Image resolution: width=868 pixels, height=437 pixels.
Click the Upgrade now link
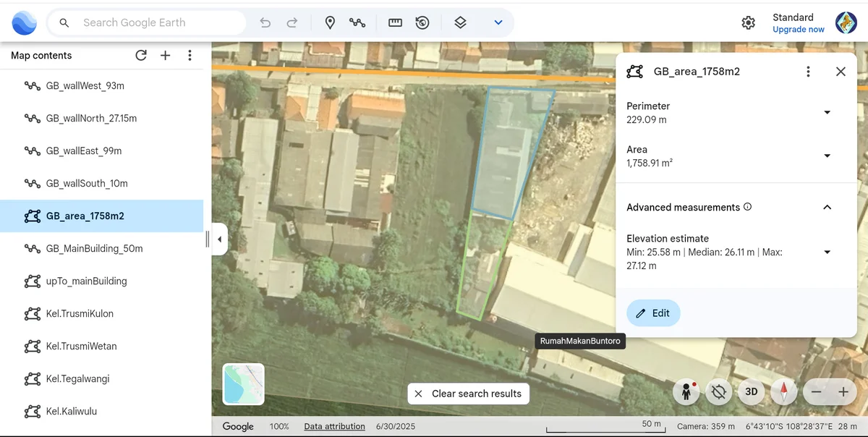point(798,30)
